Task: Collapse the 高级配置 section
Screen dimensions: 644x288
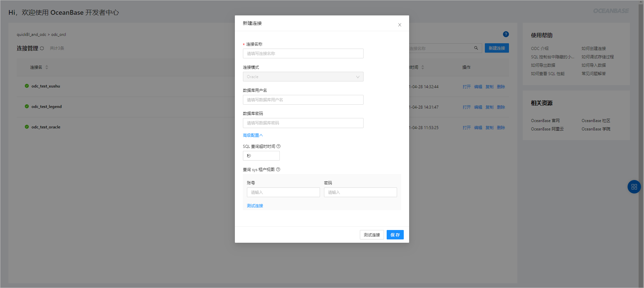Action: (253, 135)
